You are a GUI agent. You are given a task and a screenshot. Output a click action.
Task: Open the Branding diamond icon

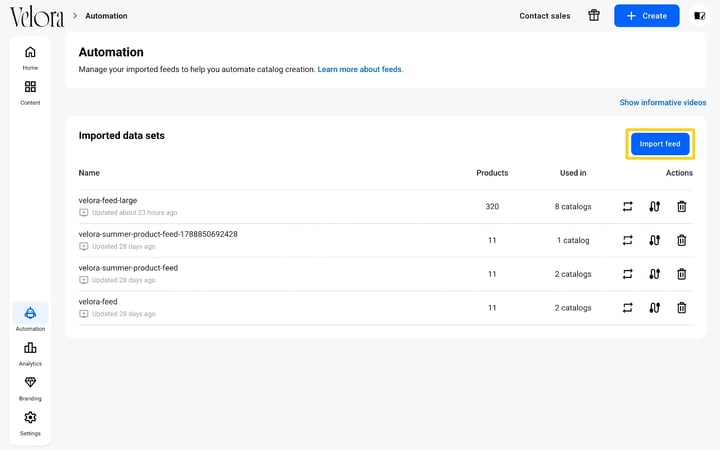coord(30,382)
